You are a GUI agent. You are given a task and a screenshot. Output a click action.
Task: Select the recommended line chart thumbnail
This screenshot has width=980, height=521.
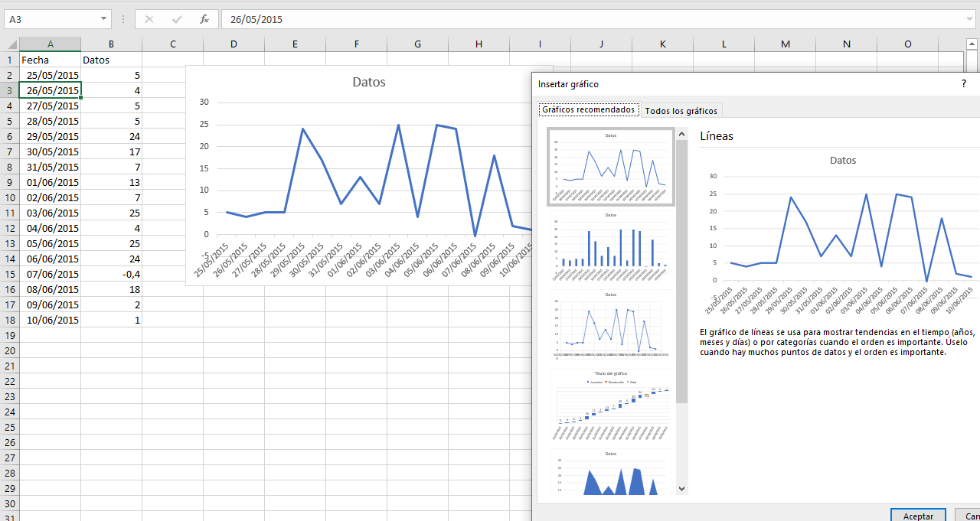(610, 166)
